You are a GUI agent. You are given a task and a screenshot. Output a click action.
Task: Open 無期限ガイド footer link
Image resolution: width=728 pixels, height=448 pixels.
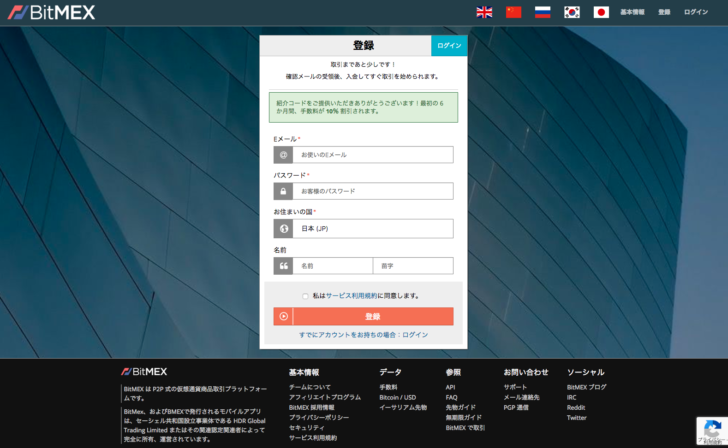[x=463, y=418]
